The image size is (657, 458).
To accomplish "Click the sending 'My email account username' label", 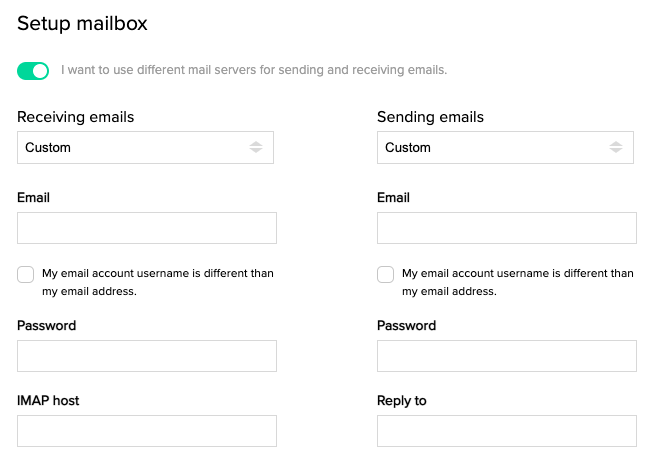I will [x=517, y=282].
